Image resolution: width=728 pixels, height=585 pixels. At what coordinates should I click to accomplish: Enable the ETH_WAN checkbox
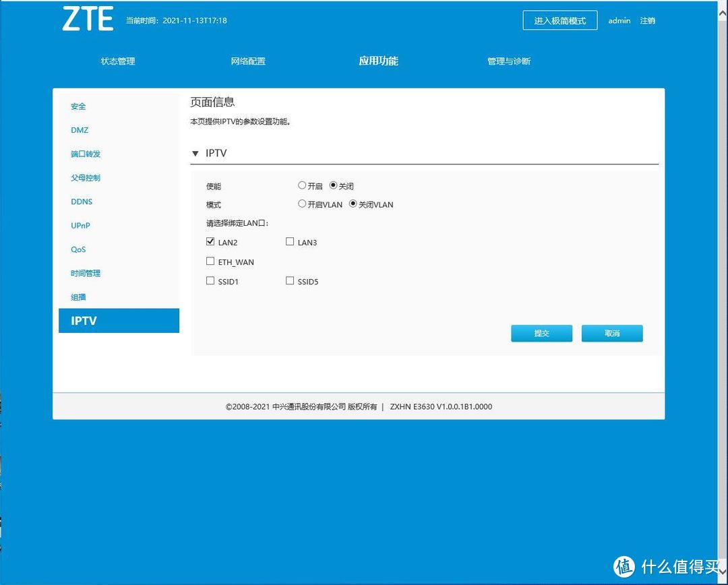pyautogui.click(x=210, y=261)
